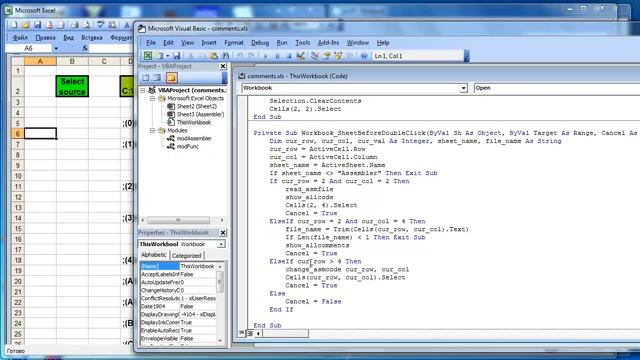Open the Workbook object dropdown in code window

tap(463, 88)
